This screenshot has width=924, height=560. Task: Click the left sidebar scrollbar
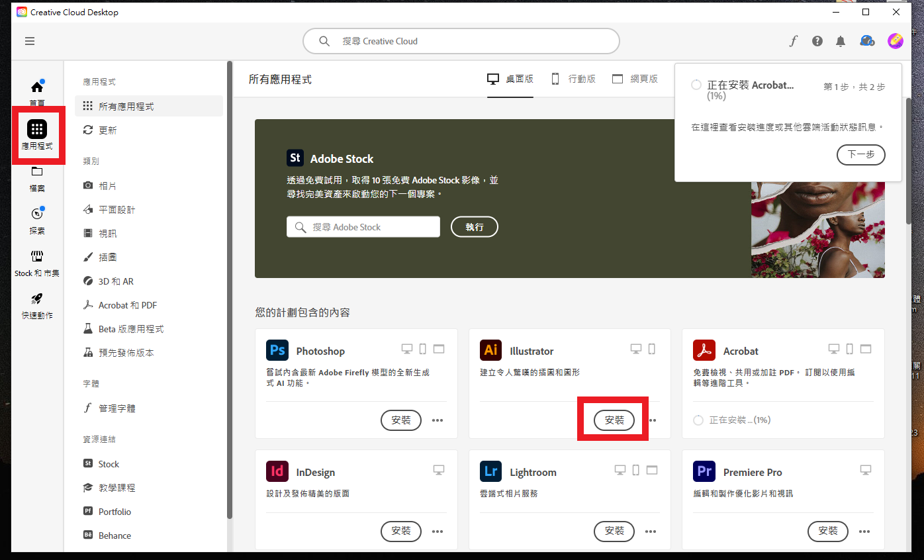pyautogui.click(x=230, y=291)
